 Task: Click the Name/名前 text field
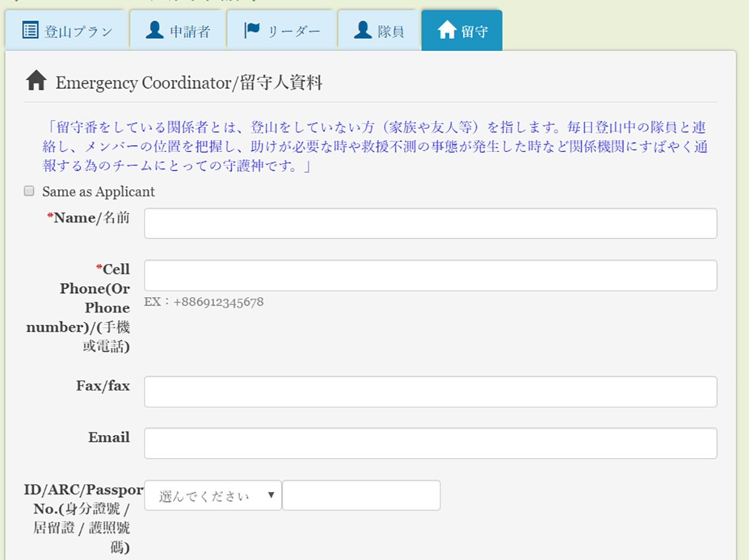tap(430, 224)
